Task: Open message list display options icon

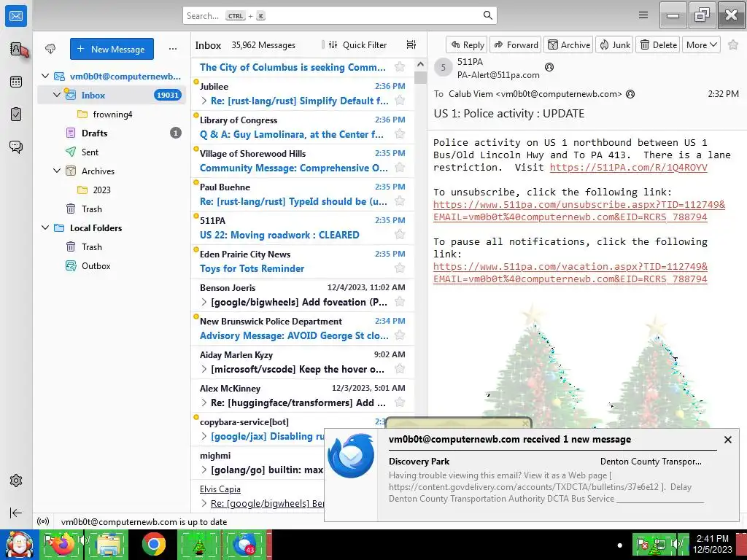Action: (x=411, y=44)
